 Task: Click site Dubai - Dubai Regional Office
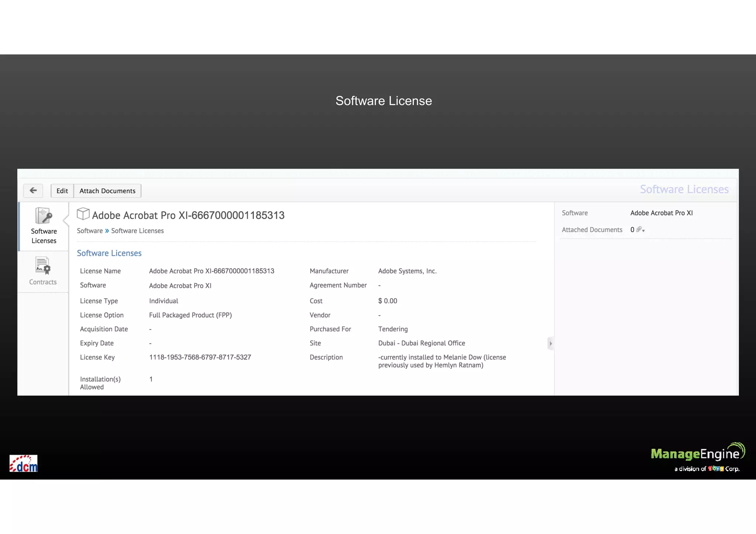point(422,343)
